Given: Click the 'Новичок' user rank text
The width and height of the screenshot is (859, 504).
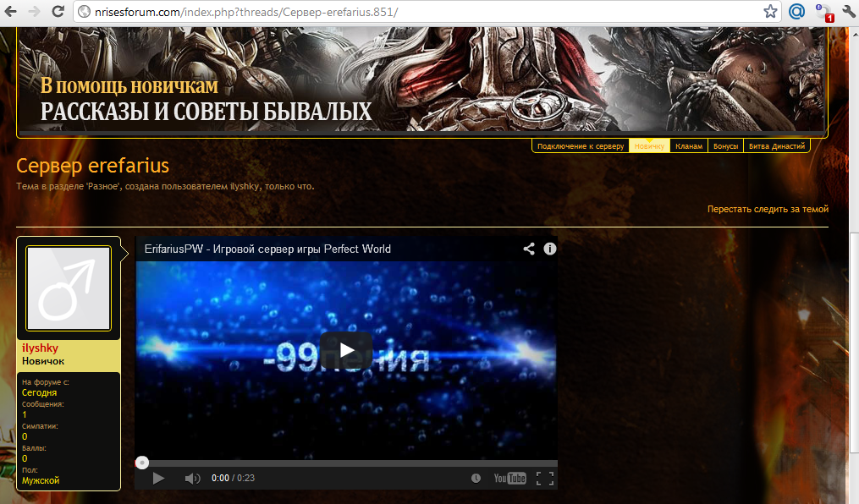Looking at the screenshot, I should point(43,361).
